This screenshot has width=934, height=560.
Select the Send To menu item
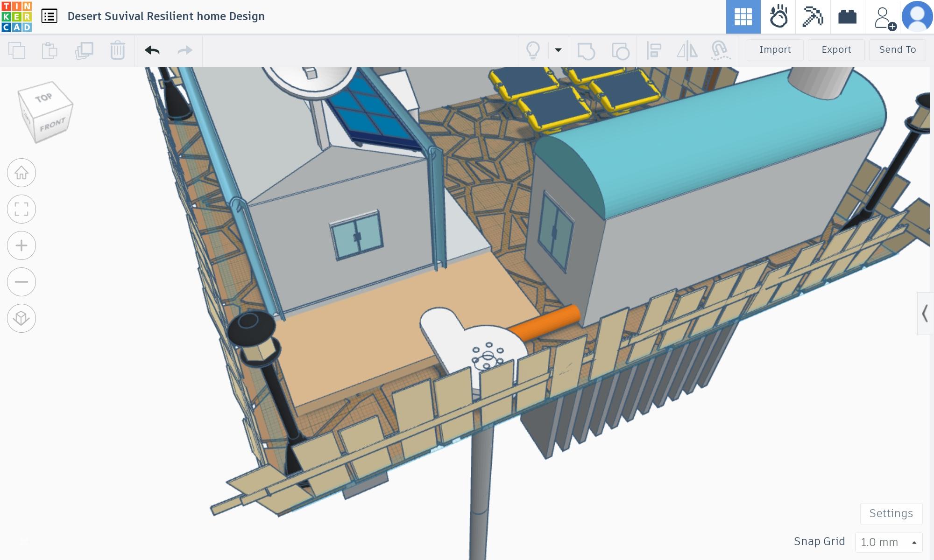coord(897,49)
